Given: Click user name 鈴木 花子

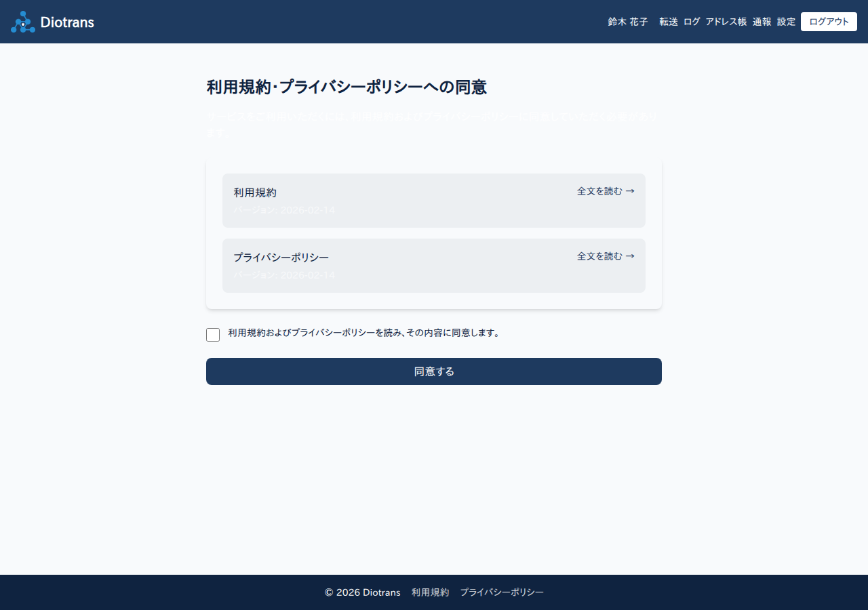Looking at the screenshot, I should [628, 22].
